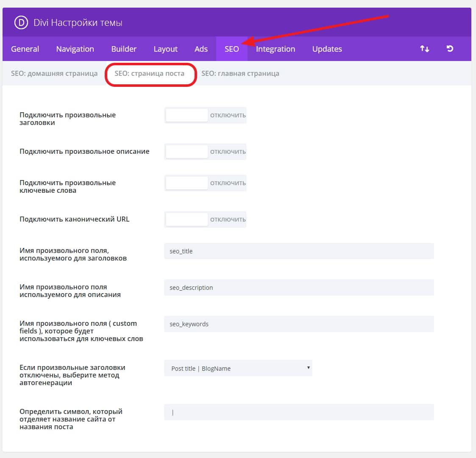Open the Post title | BlogName dropdown
The width and height of the screenshot is (476, 458).
[x=238, y=368]
